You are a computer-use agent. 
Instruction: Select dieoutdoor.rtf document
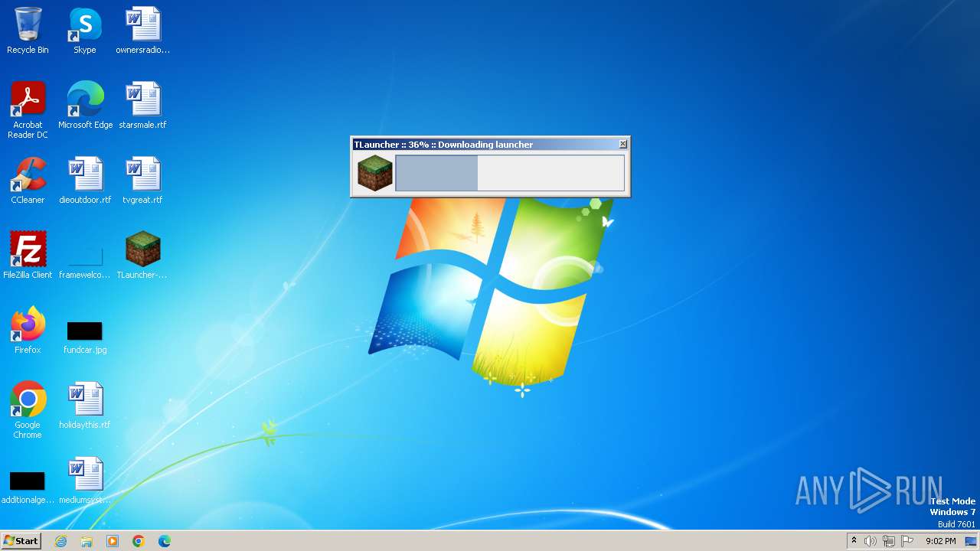tap(85, 181)
